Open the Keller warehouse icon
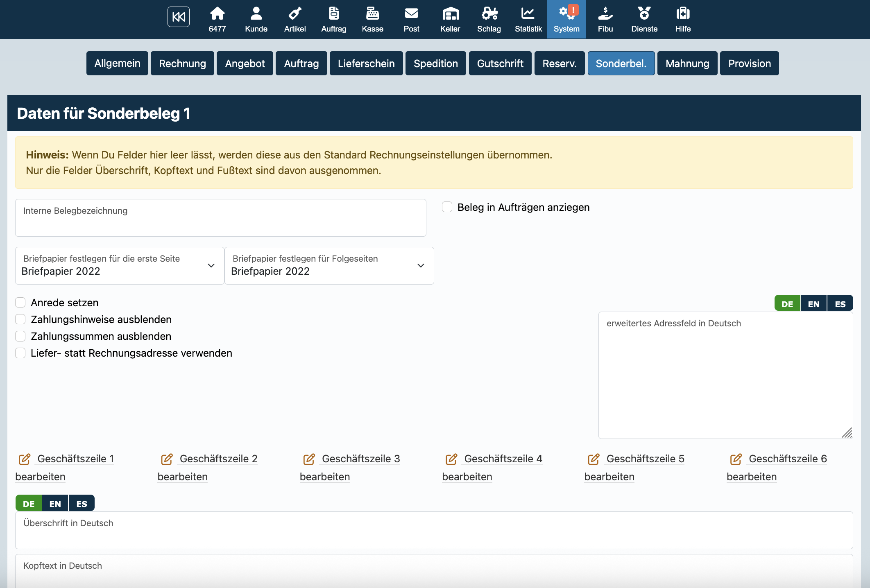Viewport: 870px width, 588px height. [x=450, y=19]
